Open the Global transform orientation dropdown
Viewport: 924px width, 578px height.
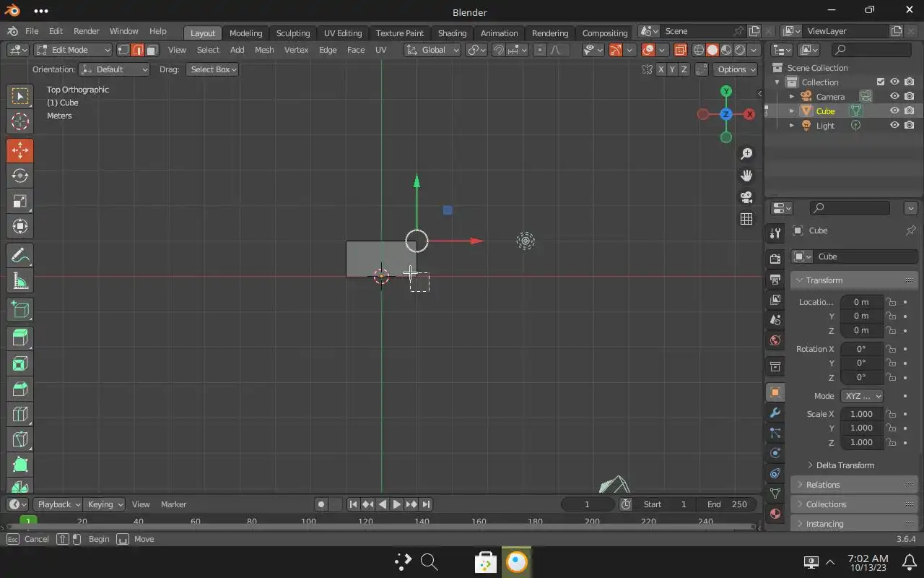click(432, 50)
